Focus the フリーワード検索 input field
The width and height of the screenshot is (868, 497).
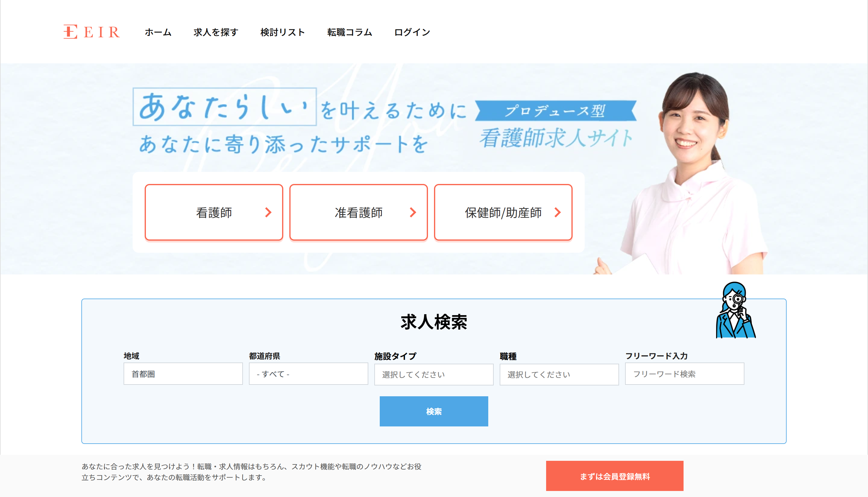684,374
